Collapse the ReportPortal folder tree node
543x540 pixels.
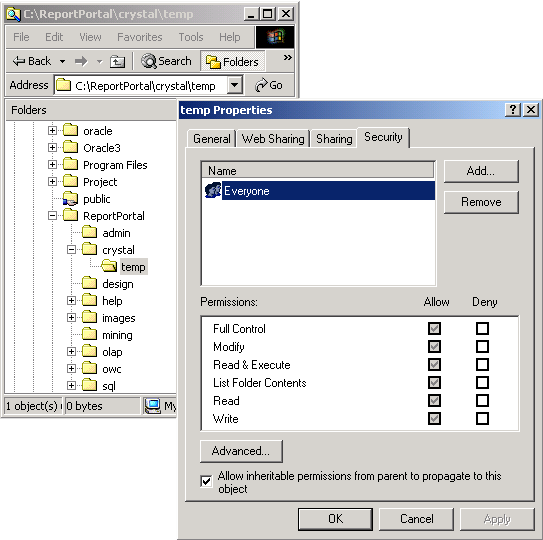click(x=52, y=216)
